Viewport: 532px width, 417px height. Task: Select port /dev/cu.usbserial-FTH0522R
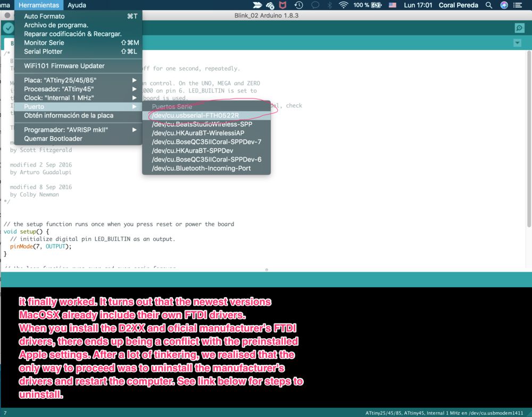206,115
